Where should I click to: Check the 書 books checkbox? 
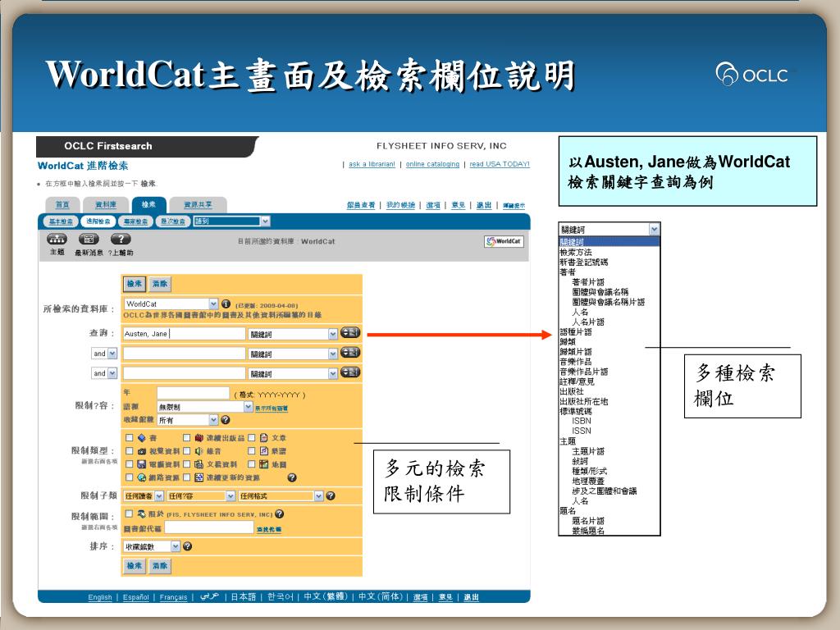tap(129, 438)
